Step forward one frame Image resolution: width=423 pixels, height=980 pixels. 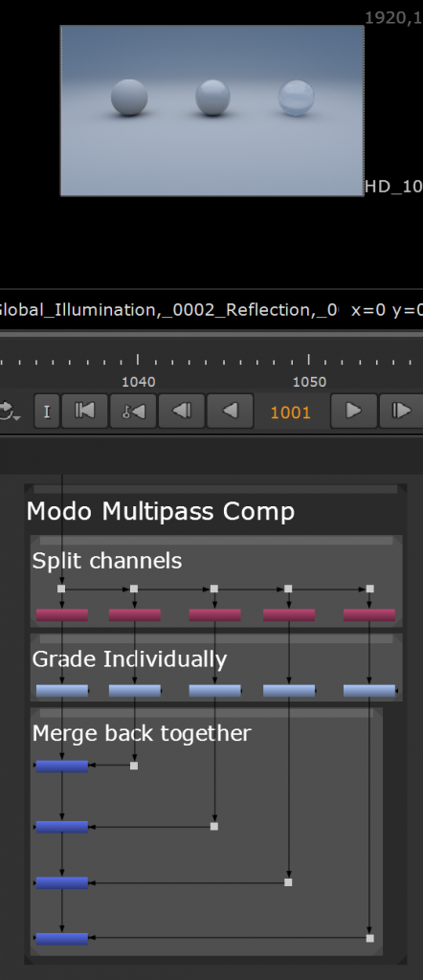click(400, 412)
